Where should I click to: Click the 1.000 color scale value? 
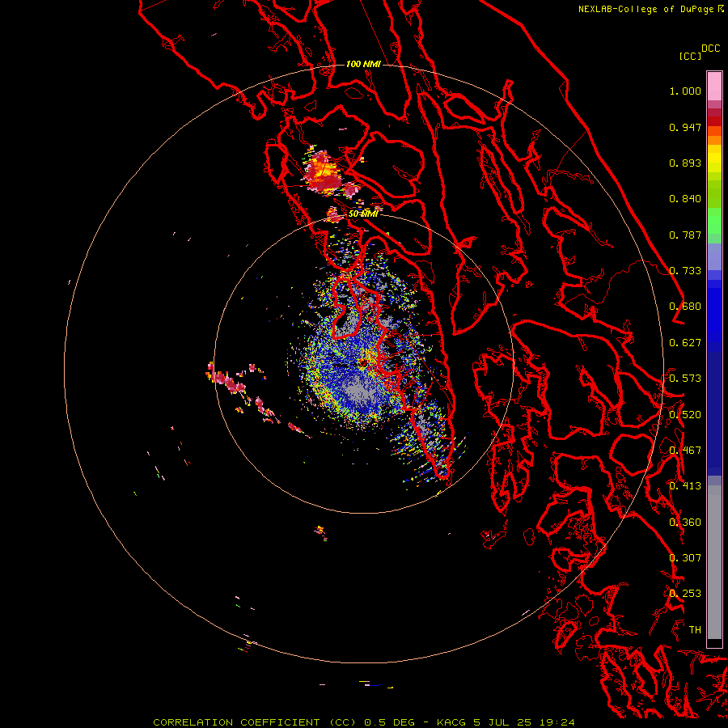pyautogui.click(x=685, y=91)
